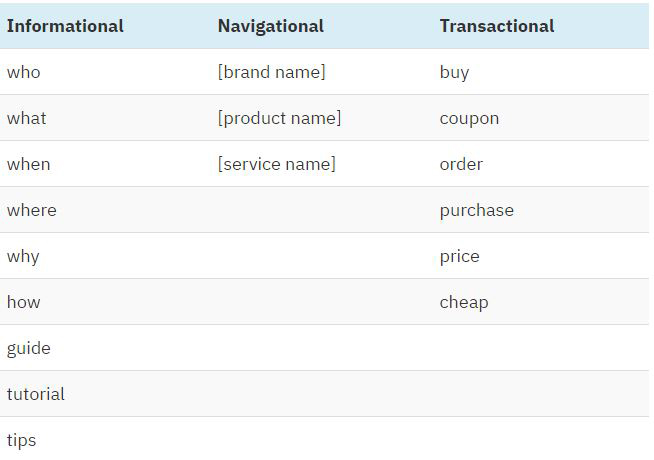Click the 'cheap' keyword cell

pyautogui.click(x=464, y=302)
